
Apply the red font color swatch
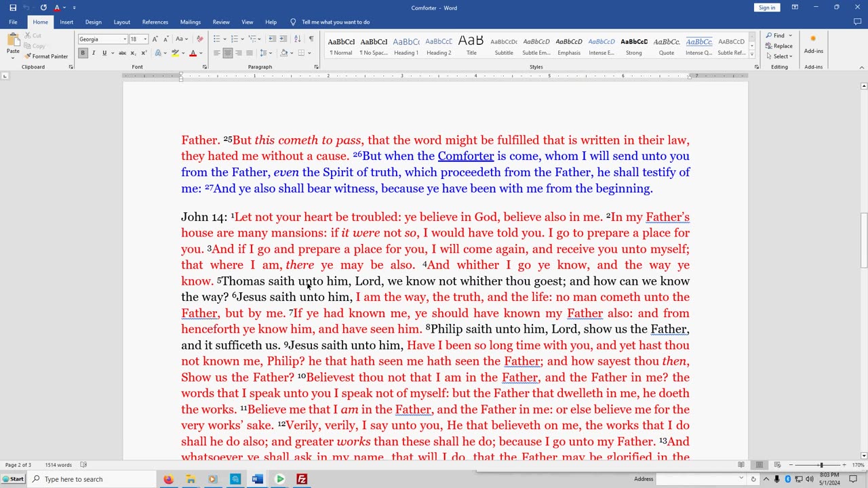click(193, 53)
